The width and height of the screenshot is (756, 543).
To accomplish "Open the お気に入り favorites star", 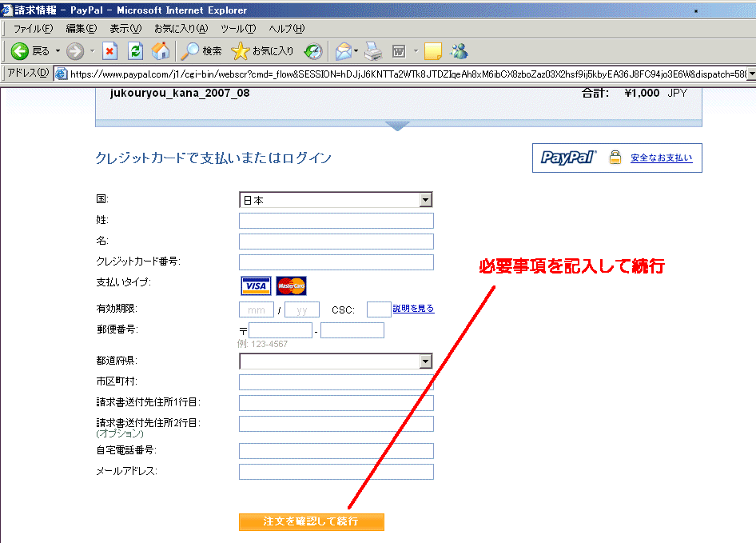I will pos(262,51).
